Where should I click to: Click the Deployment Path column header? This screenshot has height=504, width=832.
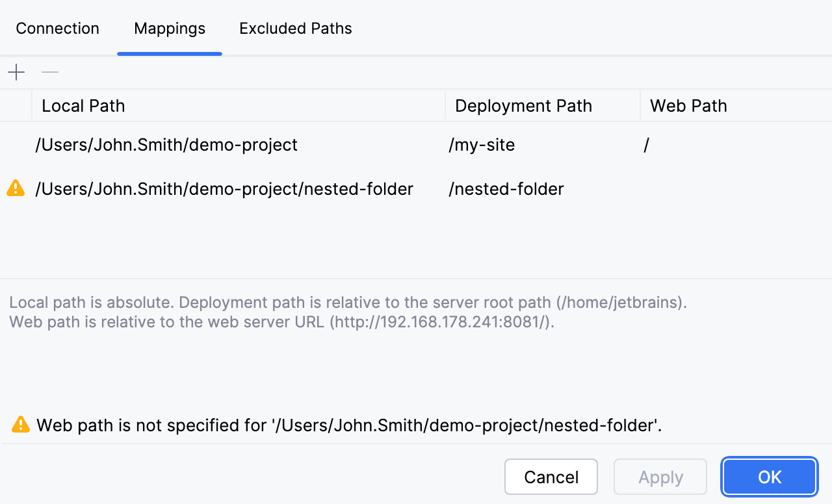(x=523, y=106)
